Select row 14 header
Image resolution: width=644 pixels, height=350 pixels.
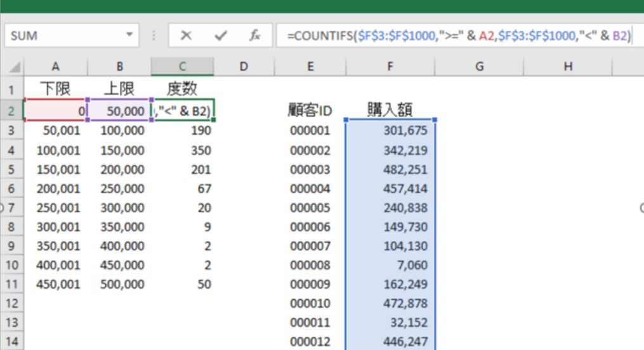pos(11,341)
